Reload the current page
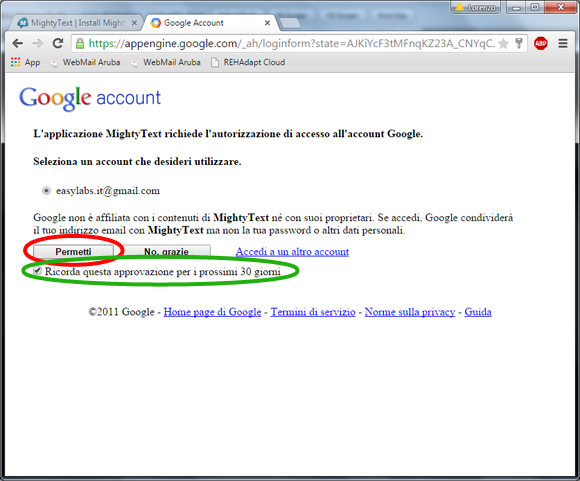The image size is (580, 481). [x=58, y=43]
